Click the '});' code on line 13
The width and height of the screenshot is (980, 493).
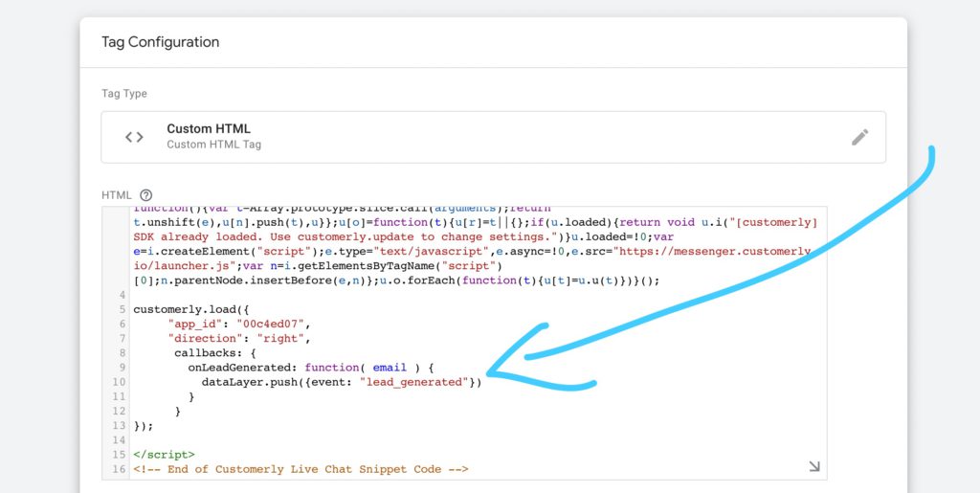(144, 426)
